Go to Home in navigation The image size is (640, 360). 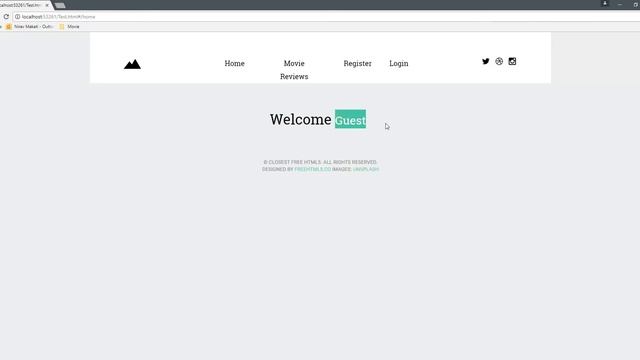point(234,63)
